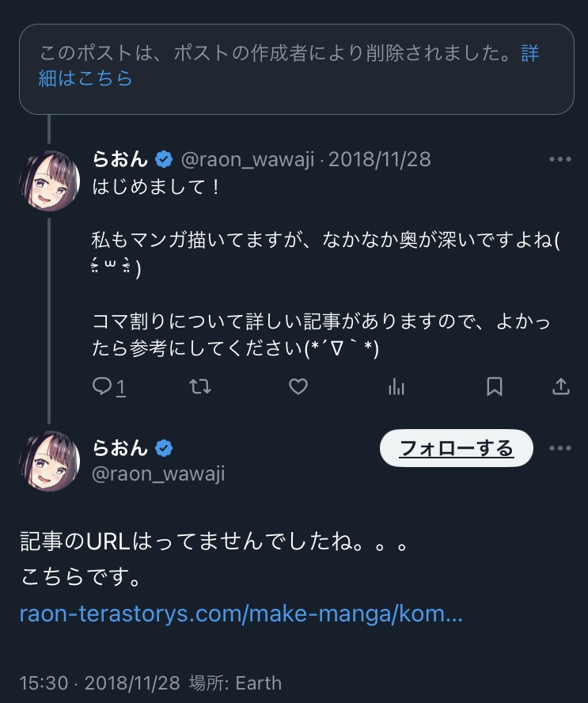Bookmark the first らおん post

[495, 386]
